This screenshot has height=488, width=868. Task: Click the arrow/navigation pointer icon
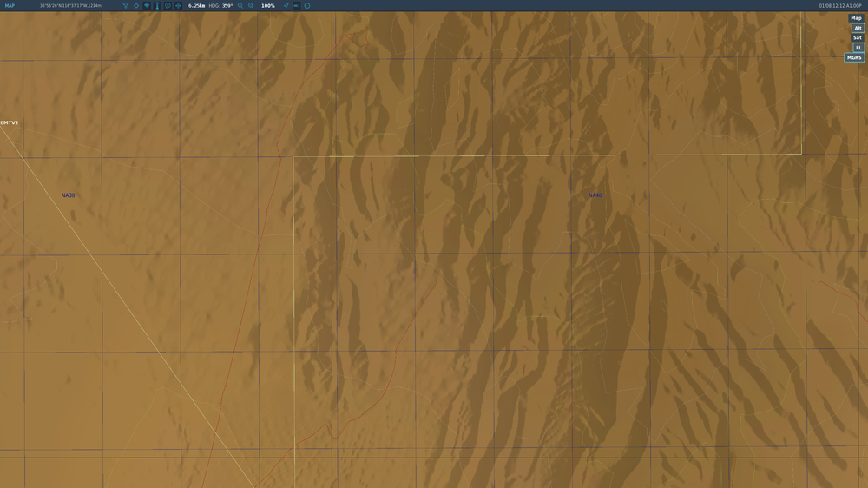coord(286,5)
